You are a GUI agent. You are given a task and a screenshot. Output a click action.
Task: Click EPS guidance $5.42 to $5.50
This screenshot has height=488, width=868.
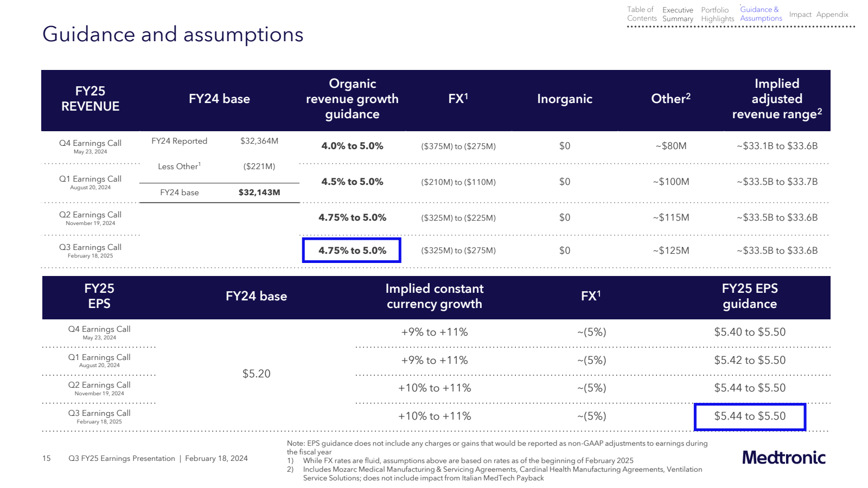(x=750, y=360)
